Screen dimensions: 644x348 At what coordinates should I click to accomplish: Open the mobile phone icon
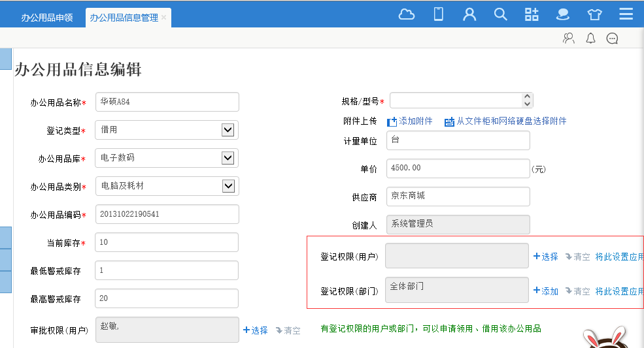439,14
